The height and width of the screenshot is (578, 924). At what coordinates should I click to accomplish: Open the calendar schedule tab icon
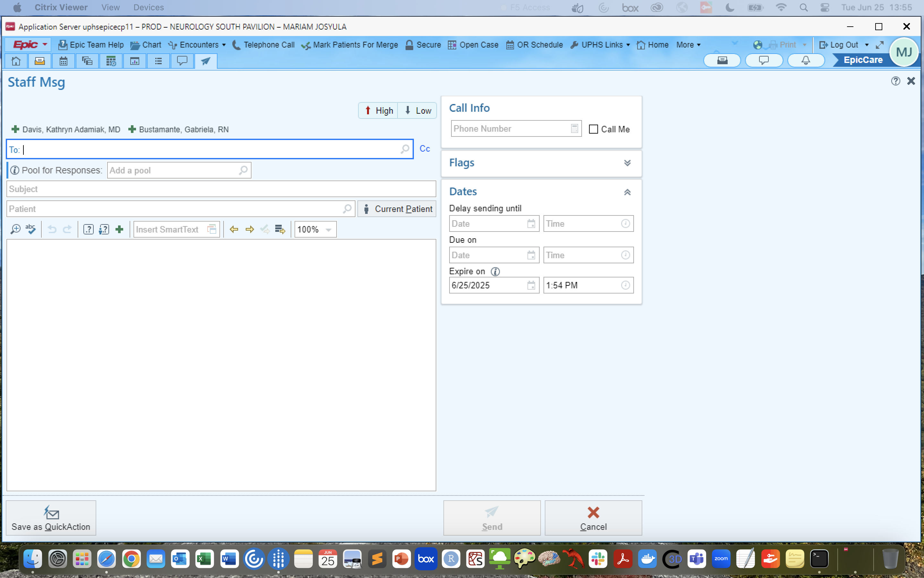64,61
